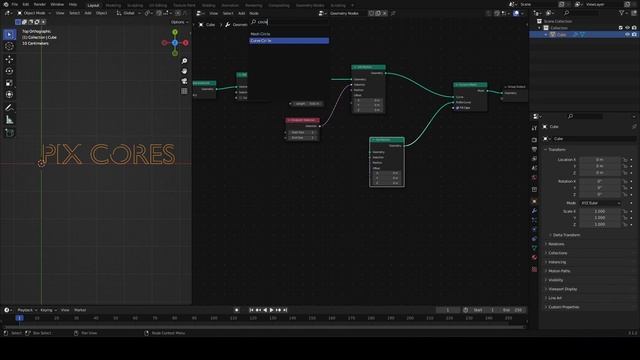Open the Window menu
640x360 pixels.
[57, 4]
